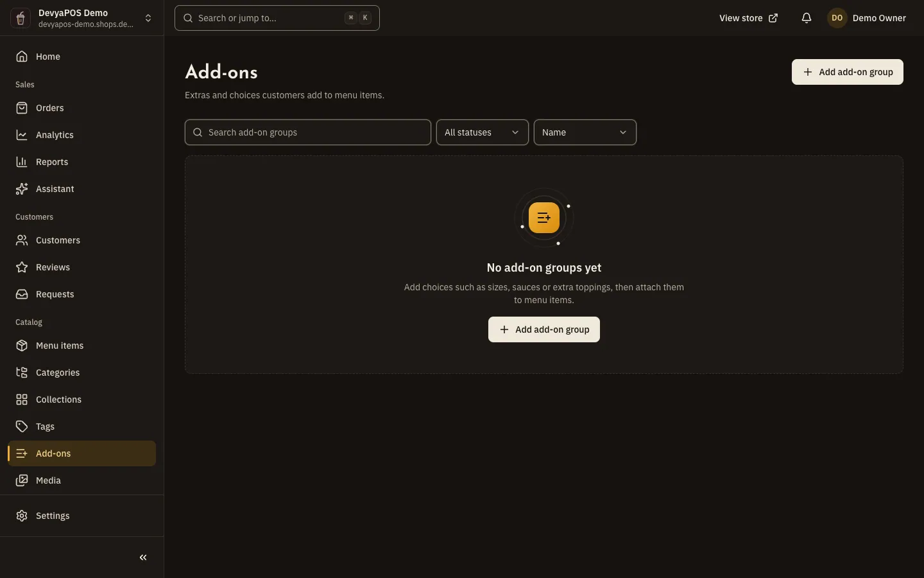Open the Home sidebar icon
The image size is (924, 578).
[x=22, y=57]
